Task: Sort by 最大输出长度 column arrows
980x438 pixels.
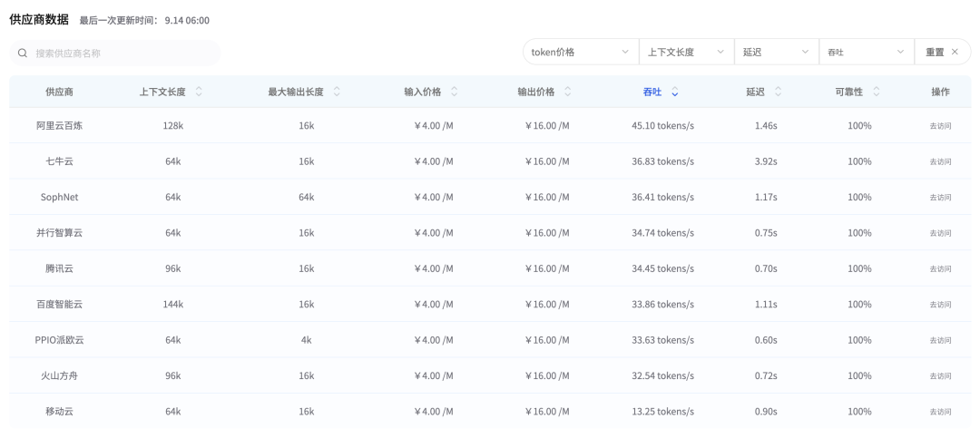Action: pyautogui.click(x=337, y=92)
